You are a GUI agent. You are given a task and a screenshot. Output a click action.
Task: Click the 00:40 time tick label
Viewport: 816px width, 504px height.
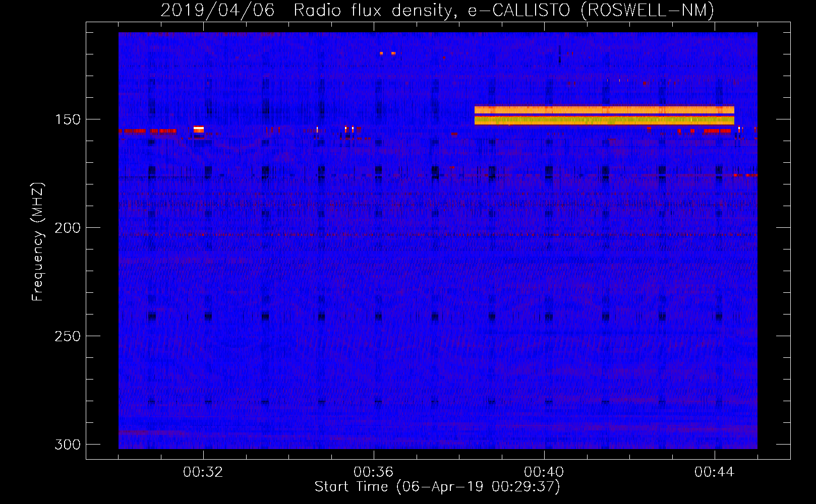pyautogui.click(x=544, y=472)
